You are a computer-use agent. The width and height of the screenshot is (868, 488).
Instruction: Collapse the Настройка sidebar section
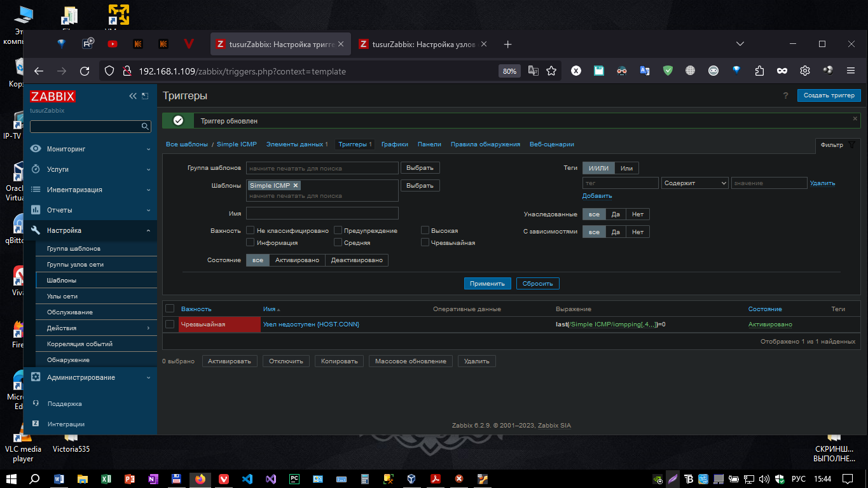[90, 230]
